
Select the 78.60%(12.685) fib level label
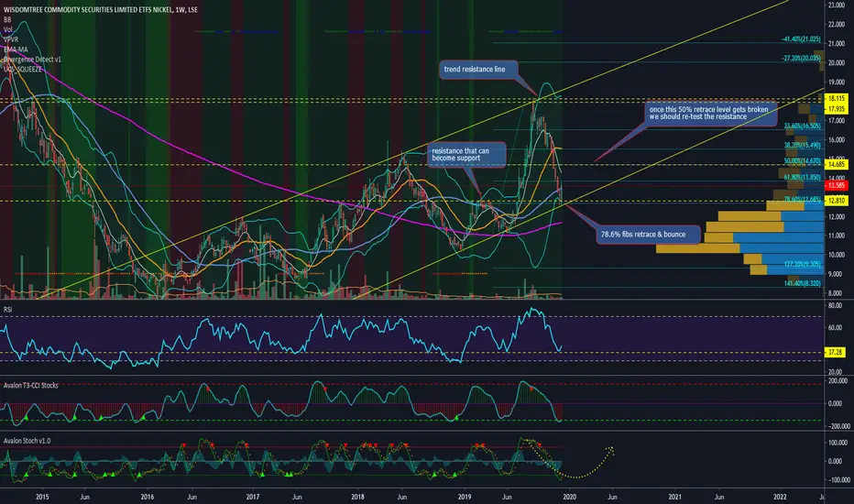point(803,199)
